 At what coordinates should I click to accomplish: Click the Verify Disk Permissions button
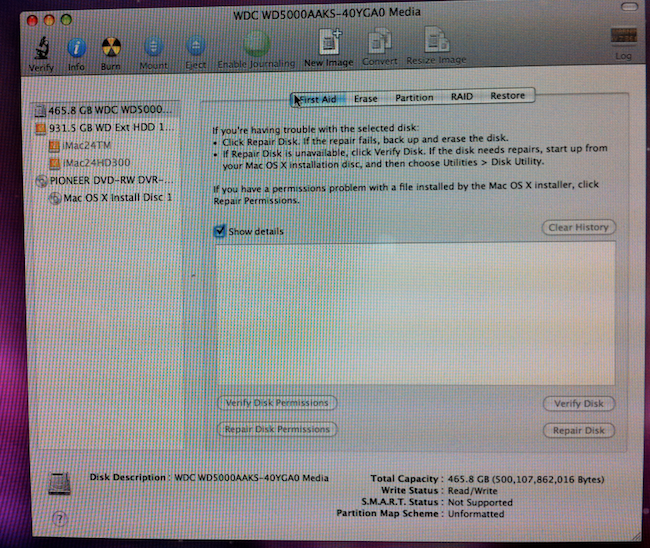[277, 403]
